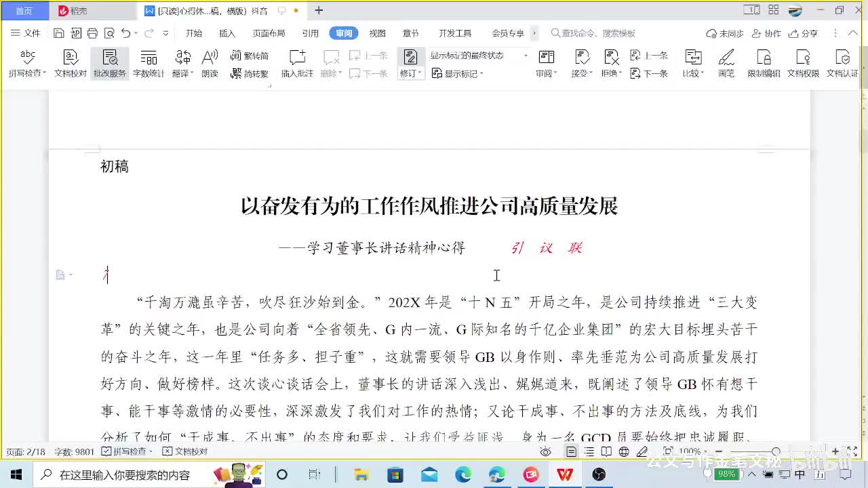
Task: Click the 查找命令、搜索模板 search field
Action: tap(593, 33)
